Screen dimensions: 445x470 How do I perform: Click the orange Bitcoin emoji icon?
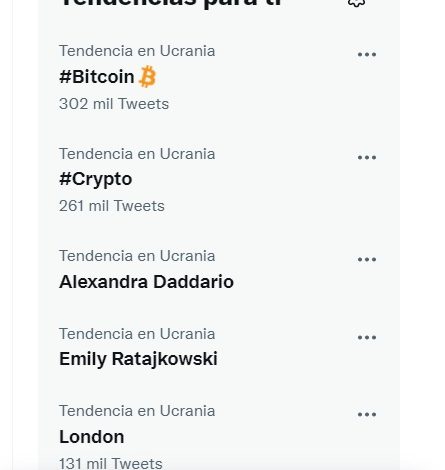(x=147, y=77)
